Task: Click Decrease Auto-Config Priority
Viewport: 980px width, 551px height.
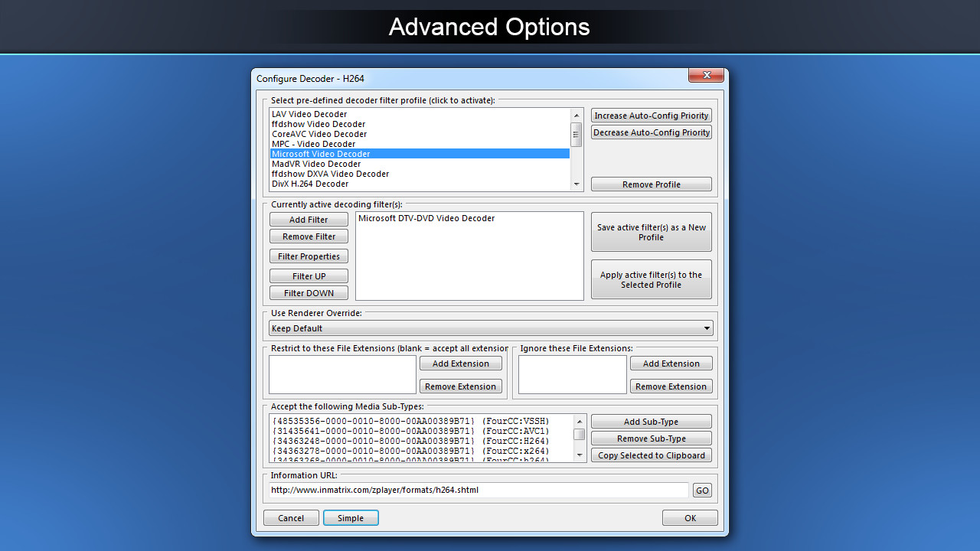Action: 651,132
